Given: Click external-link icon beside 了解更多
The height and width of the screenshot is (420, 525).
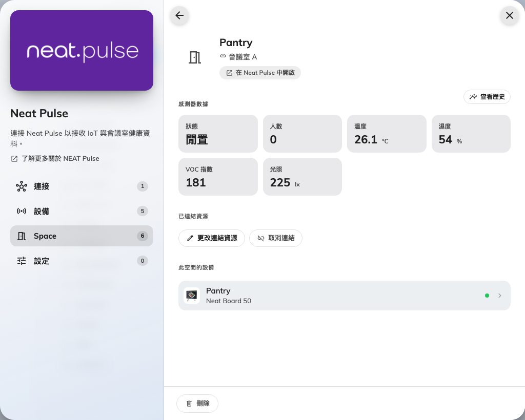Looking at the screenshot, I should [14, 158].
